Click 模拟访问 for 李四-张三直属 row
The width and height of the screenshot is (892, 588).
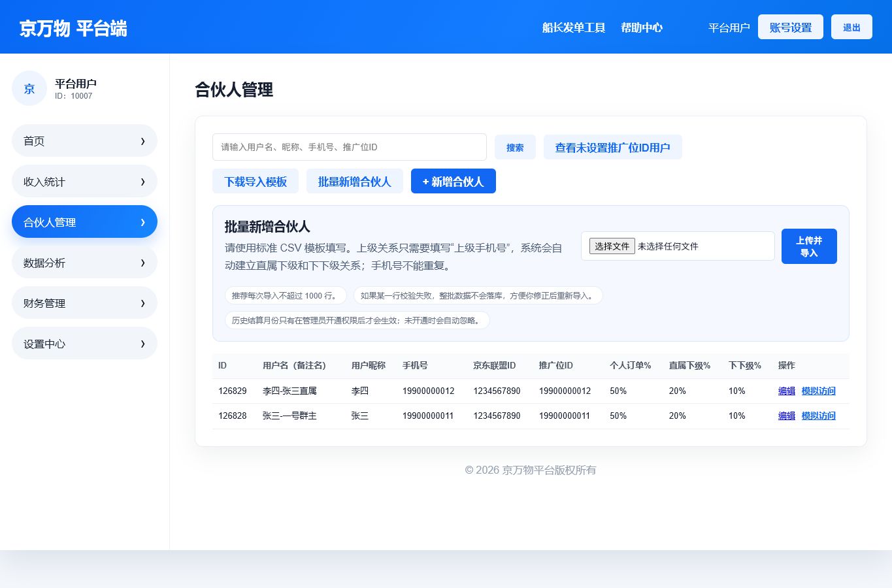coord(819,391)
